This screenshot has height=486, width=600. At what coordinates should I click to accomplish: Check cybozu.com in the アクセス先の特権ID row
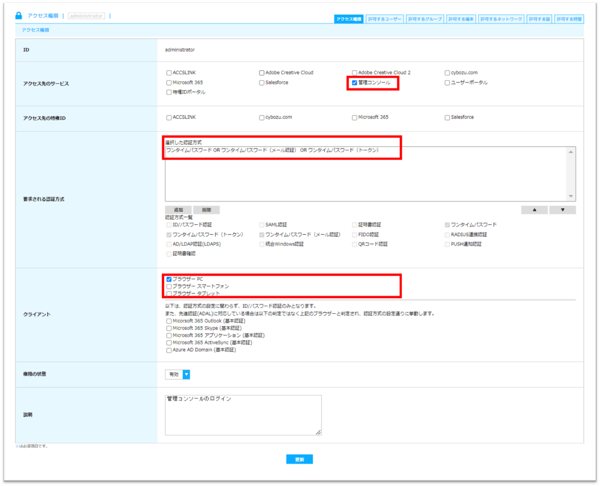click(x=262, y=117)
